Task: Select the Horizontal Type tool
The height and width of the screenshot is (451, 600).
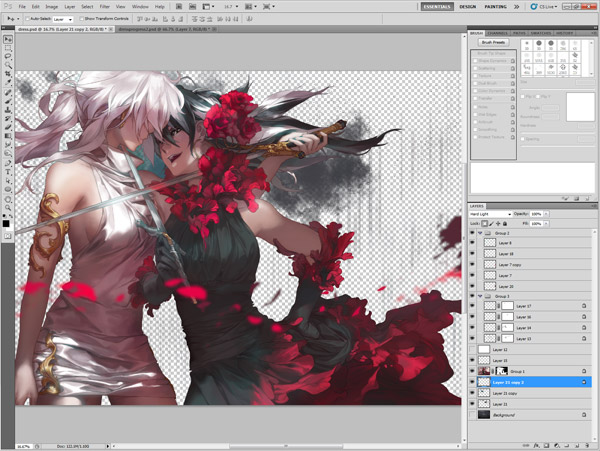Action: (8, 172)
